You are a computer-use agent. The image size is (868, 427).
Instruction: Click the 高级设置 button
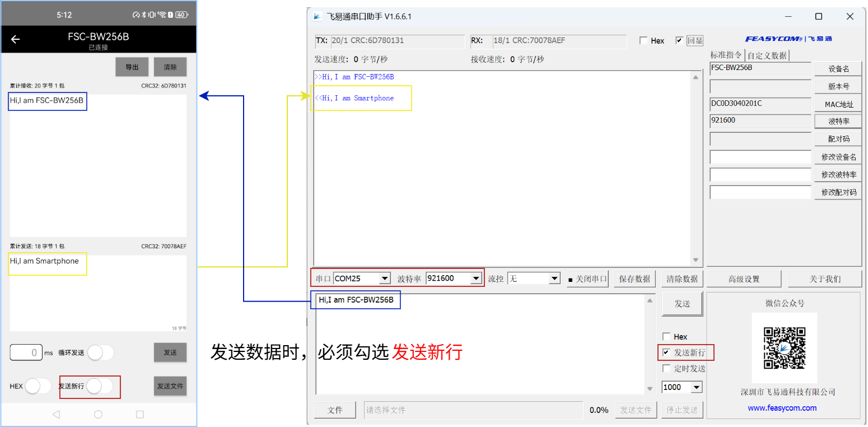pos(744,279)
